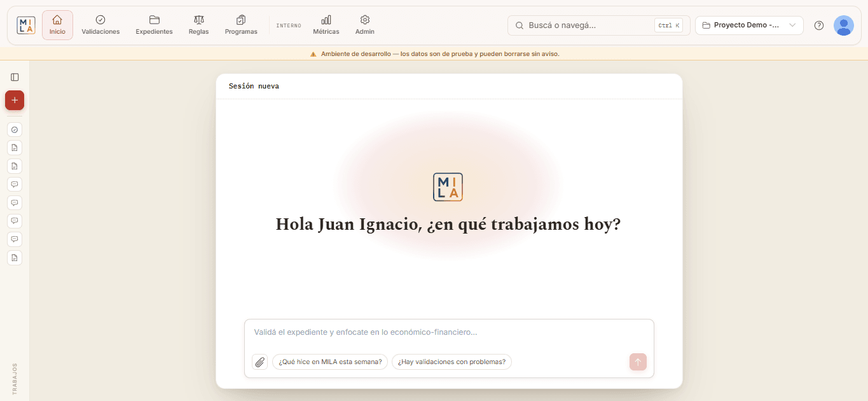Screen dimensions: 868x401
Task: Open the user avatar menu
Action: (x=844, y=25)
